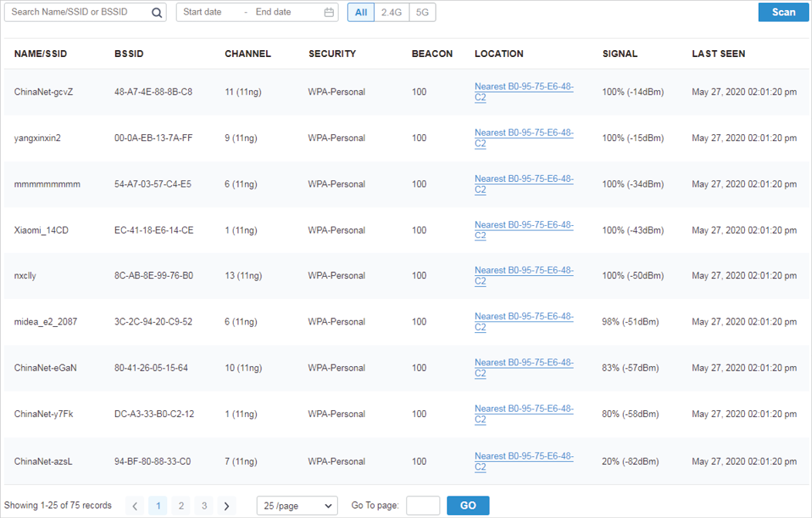Go to next page arrow
Screen dimensions: 812x518
point(226,506)
